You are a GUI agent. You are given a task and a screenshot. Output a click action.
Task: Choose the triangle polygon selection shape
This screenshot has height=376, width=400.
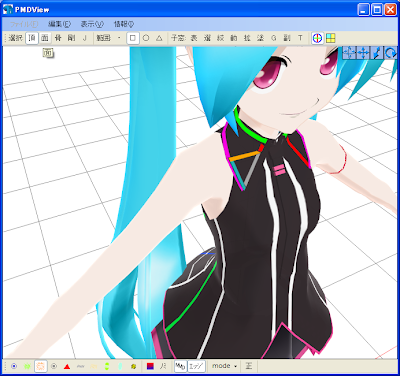[159, 38]
